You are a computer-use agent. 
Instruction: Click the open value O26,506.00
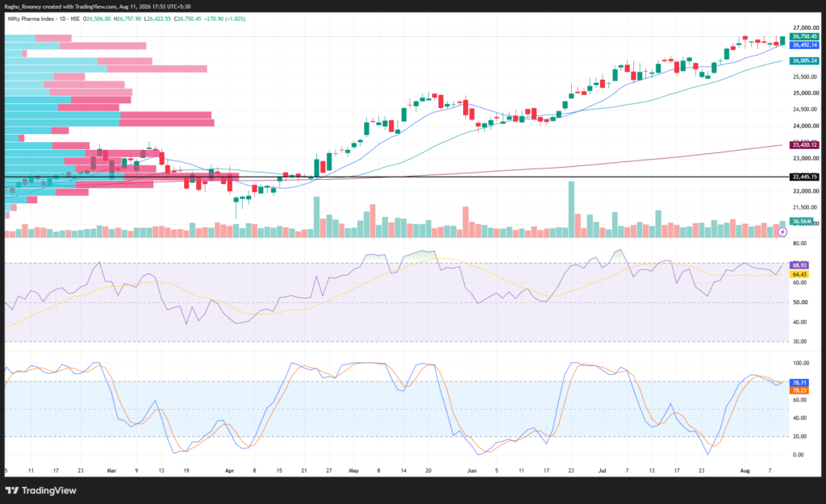[98, 19]
